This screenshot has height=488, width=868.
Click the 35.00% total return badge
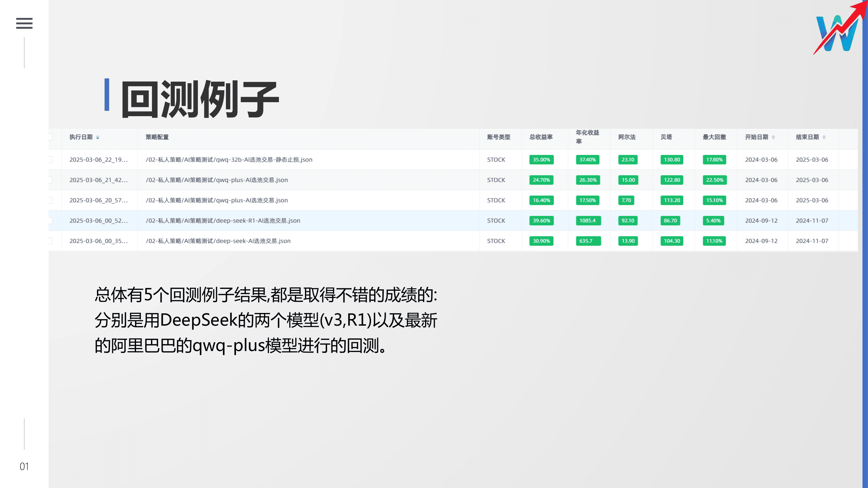tap(541, 160)
